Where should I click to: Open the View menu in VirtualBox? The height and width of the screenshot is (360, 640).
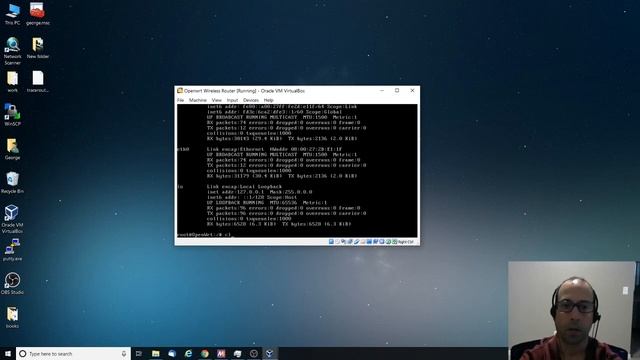(217, 100)
